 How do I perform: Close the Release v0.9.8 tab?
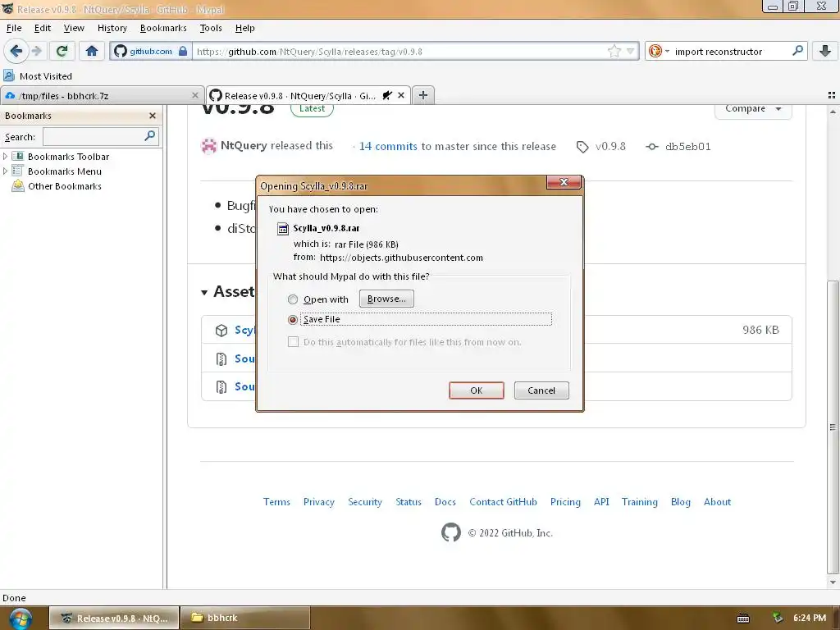click(x=400, y=95)
